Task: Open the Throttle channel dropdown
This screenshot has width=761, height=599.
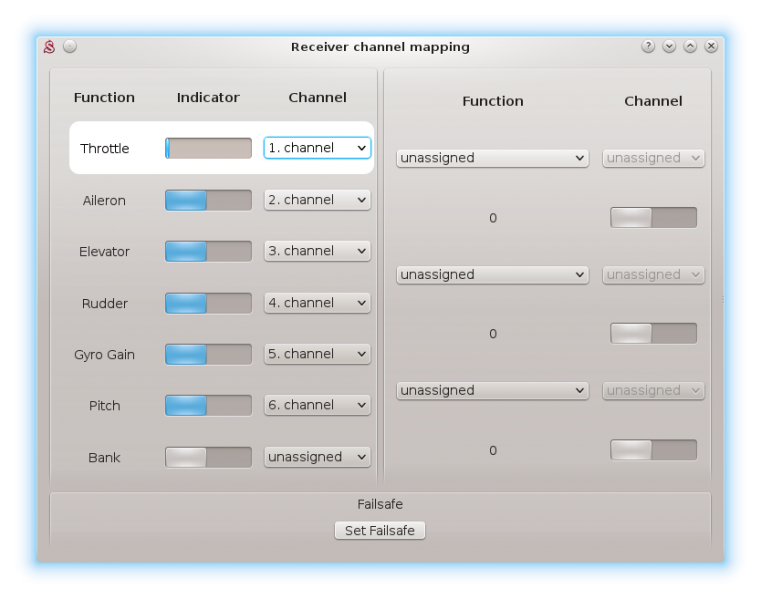Action: (x=317, y=148)
